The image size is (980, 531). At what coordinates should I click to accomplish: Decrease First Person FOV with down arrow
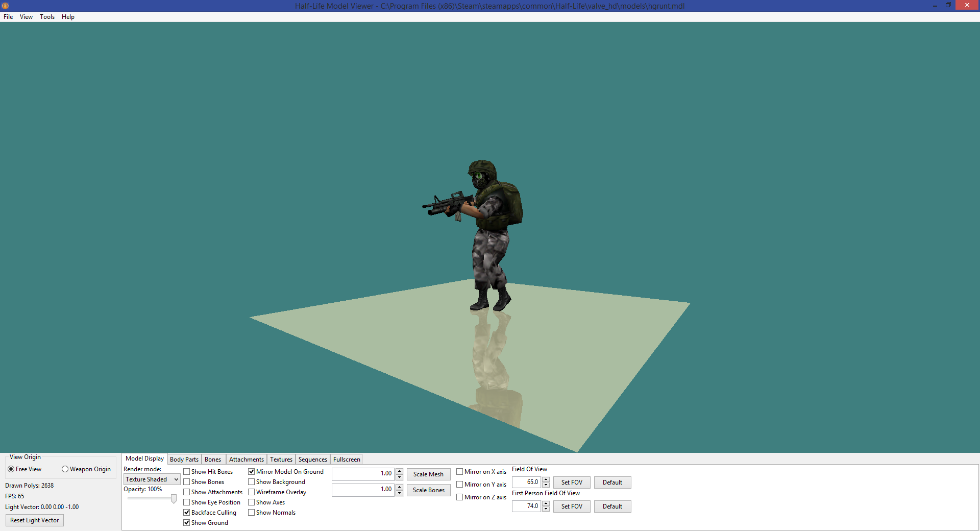[546, 509]
